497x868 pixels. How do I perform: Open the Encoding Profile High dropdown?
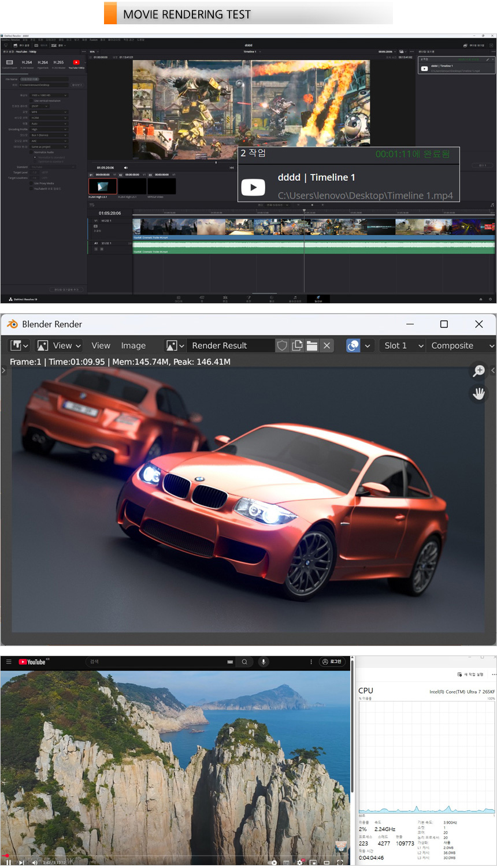coord(49,129)
